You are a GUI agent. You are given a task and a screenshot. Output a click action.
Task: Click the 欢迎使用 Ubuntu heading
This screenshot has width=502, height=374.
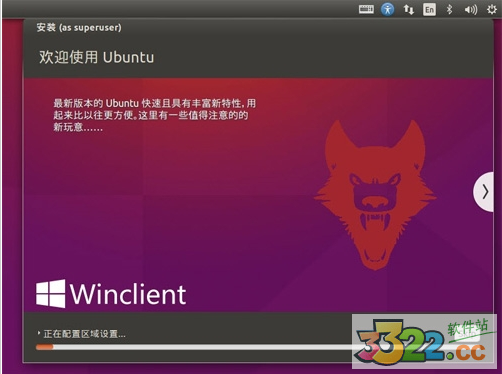[x=97, y=57]
